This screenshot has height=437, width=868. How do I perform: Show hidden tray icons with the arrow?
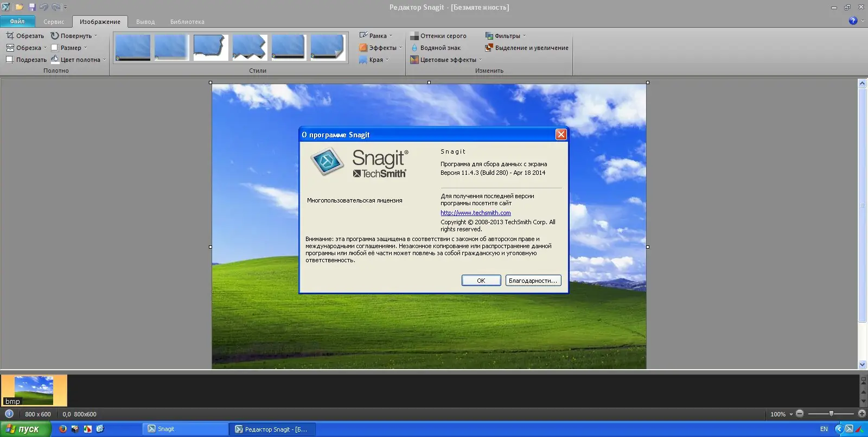click(839, 429)
